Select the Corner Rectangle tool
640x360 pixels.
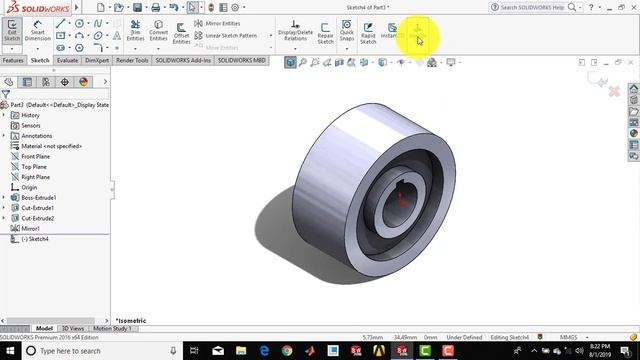point(60,36)
